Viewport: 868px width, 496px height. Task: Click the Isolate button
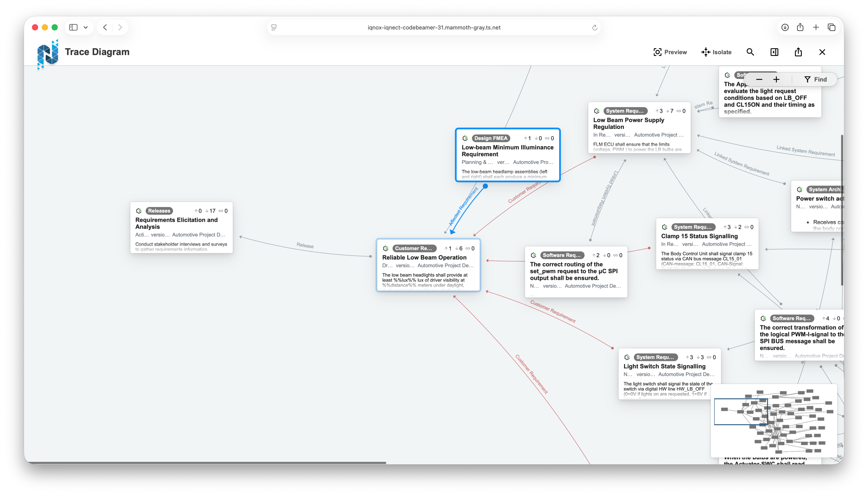(716, 52)
